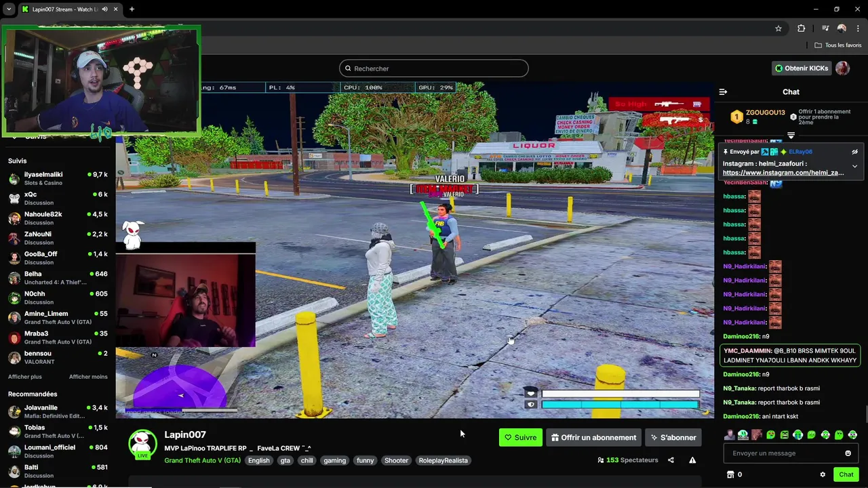Image resolution: width=868 pixels, height=488 pixels.
Task: Hide the pinned message with eye-slash icon
Action: (x=854, y=152)
